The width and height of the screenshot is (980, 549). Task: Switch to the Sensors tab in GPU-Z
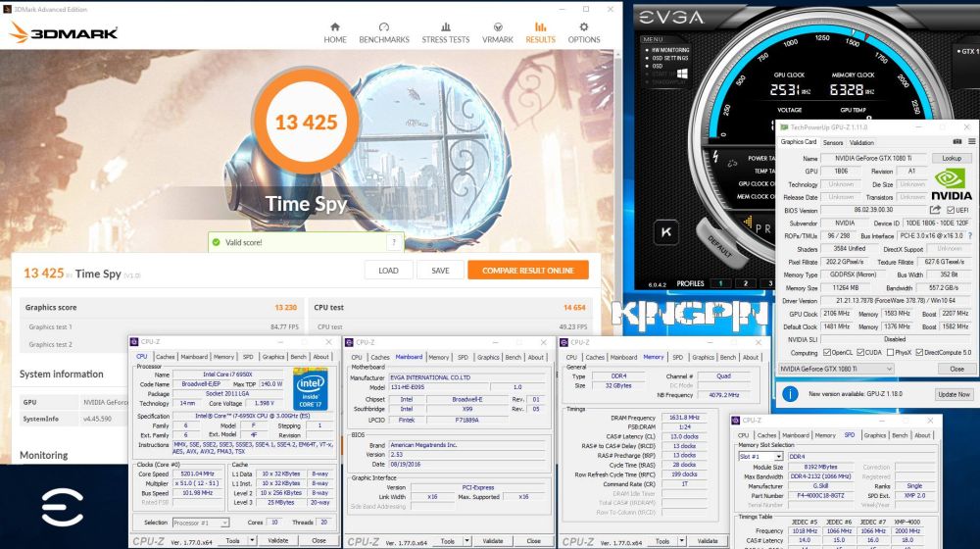pos(833,142)
